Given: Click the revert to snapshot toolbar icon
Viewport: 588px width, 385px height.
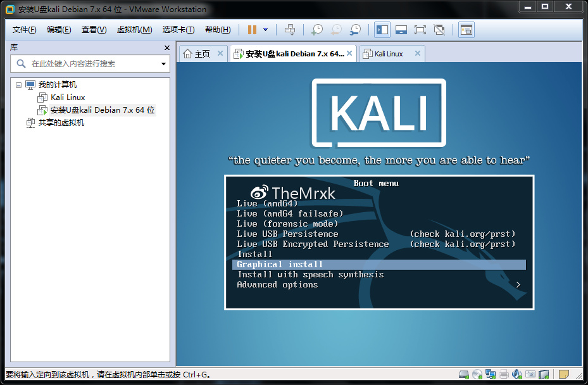Looking at the screenshot, I should pos(336,30).
